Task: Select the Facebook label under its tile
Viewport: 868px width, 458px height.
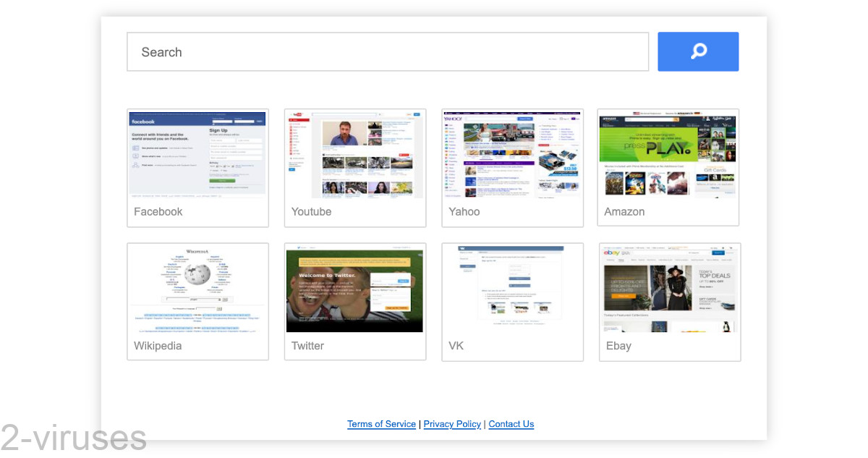Action: [158, 211]
